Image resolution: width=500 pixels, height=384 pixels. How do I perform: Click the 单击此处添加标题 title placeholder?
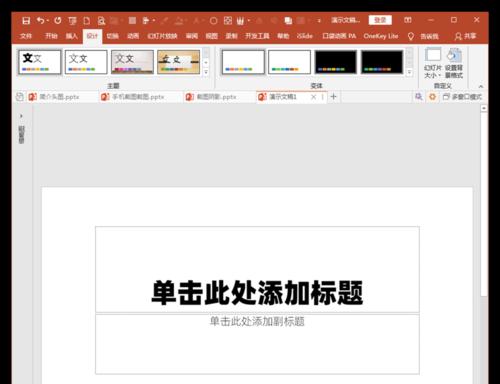[257, 269]
